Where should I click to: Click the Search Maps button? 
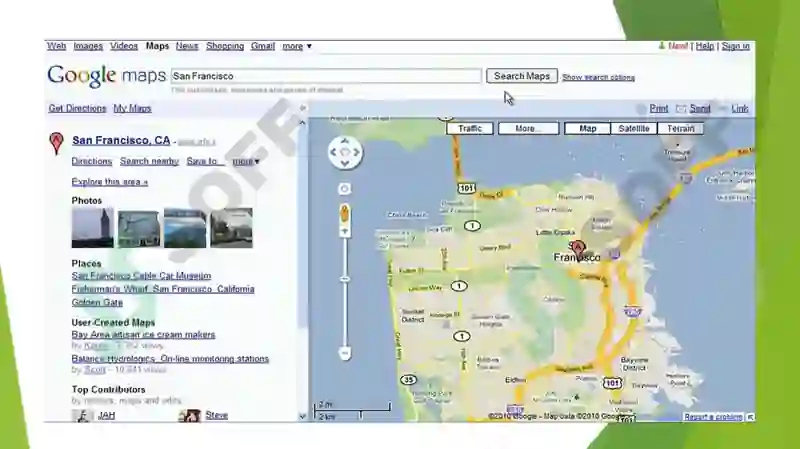[x=522, y=76]
